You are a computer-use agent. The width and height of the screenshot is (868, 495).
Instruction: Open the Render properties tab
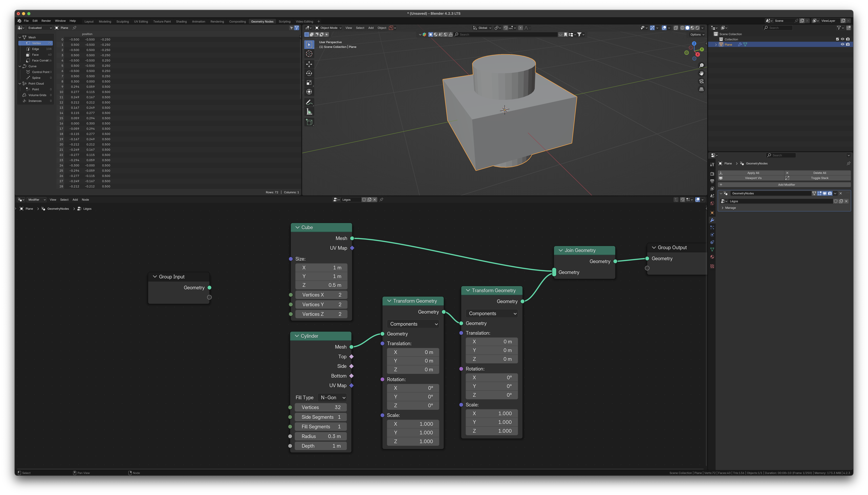click(x=712, y=174)
